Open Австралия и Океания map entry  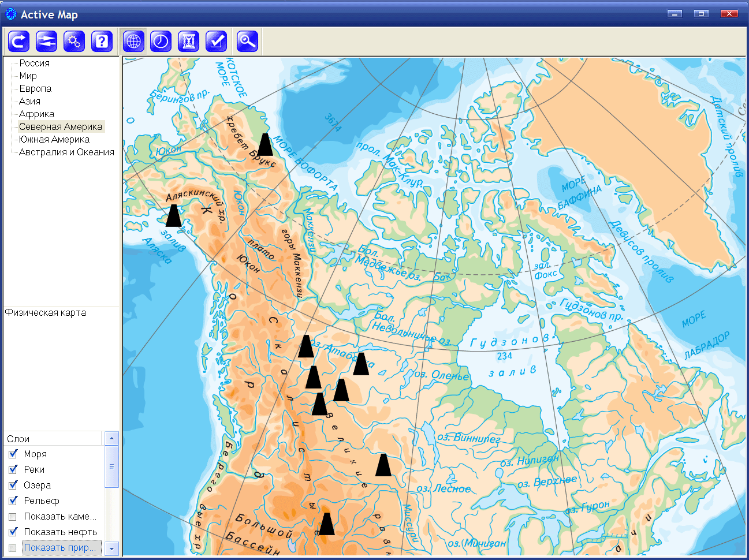tap(66, 152)
